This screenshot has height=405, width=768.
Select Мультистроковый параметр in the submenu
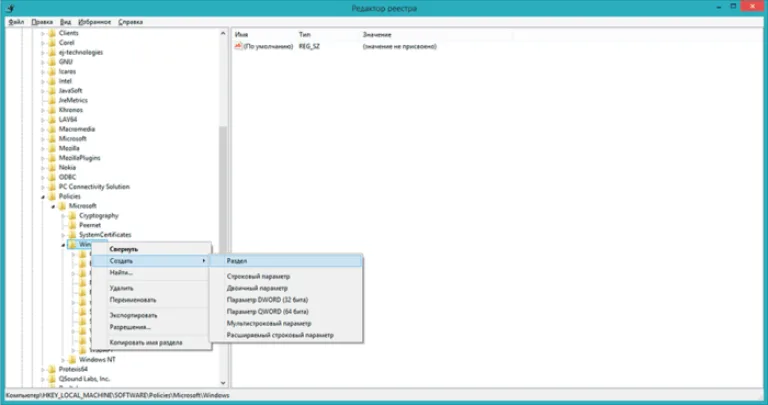286,323
